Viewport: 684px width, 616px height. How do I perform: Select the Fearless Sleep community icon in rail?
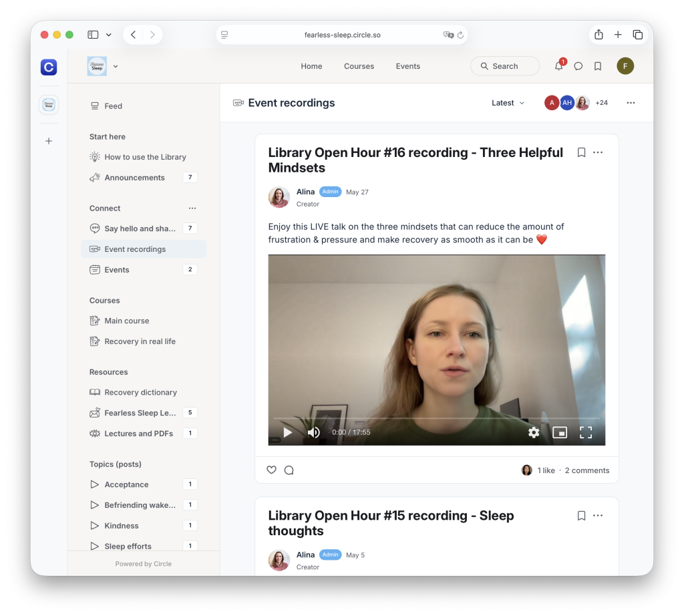coord(49,105)
